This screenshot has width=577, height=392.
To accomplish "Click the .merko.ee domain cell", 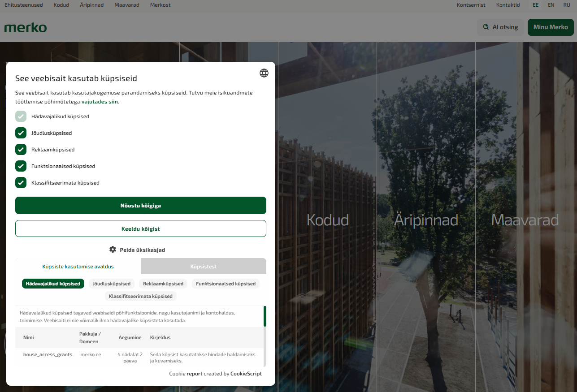I will pyautogui.click(x=90, y=354).
